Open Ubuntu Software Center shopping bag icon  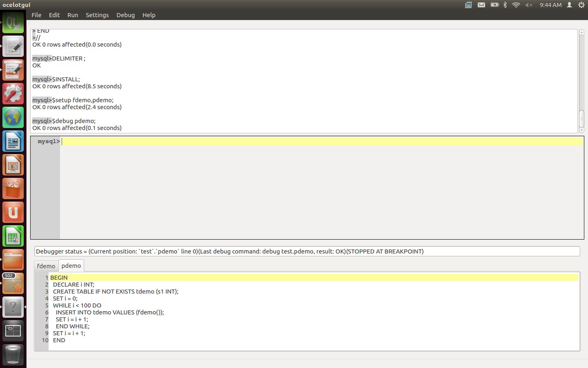13,188
